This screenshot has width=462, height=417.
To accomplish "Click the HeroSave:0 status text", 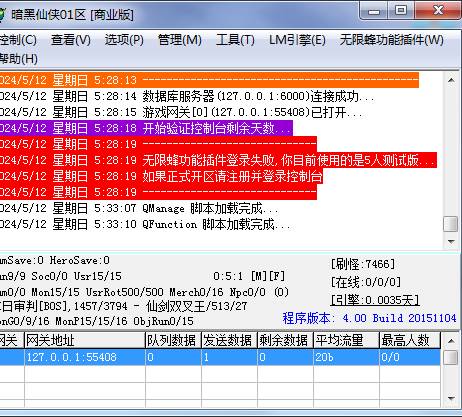I will [x=80, y=260].
